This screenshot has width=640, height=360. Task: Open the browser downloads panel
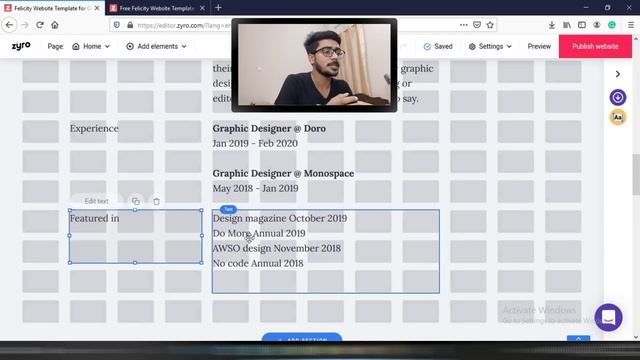[x=552, y=25]
